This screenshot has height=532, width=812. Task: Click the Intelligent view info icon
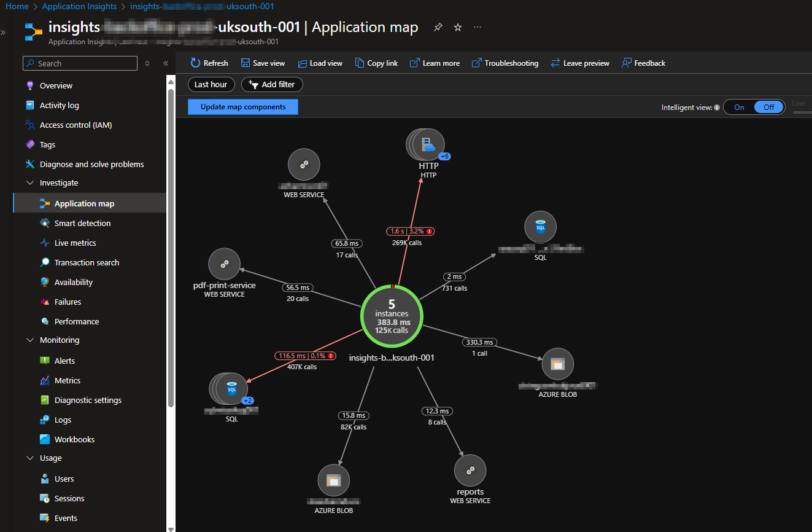[x=717, y=108]
